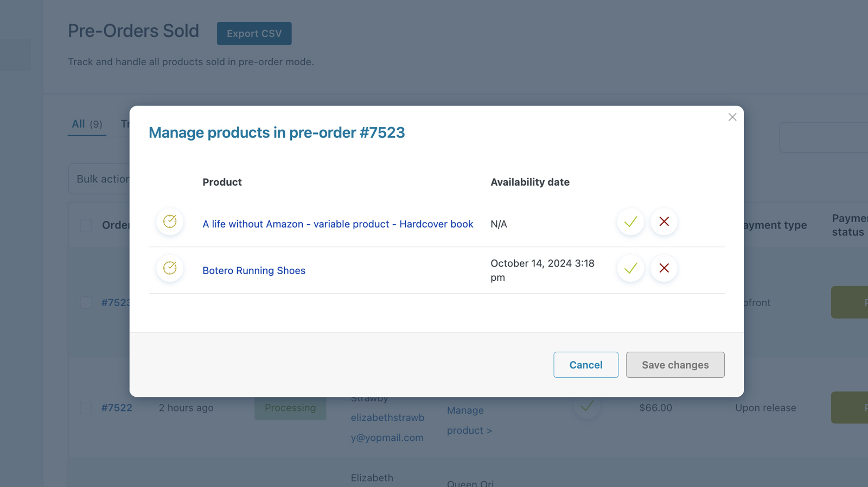The height and width of the screenshot is (487, 868).
Task: Open A life without Amazon product link
Action: pyautogui.click(x=337, y=224)
